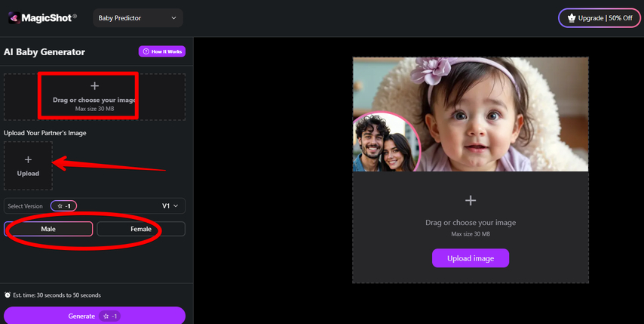This screenshot has width=644, height=324.
Task: Click the purple Upload image button
Action: 471,258
